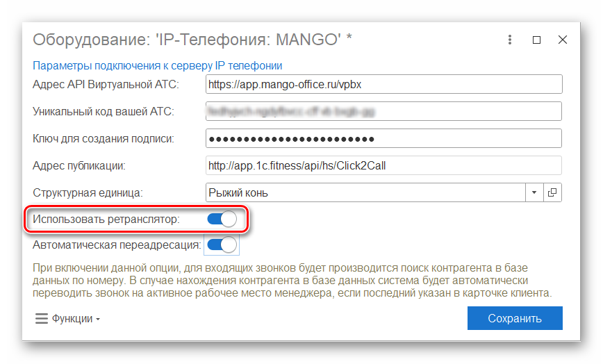Expand the Структурная единица dropdown arrow
Screen dimensions: 603x364
coord(534,192)
